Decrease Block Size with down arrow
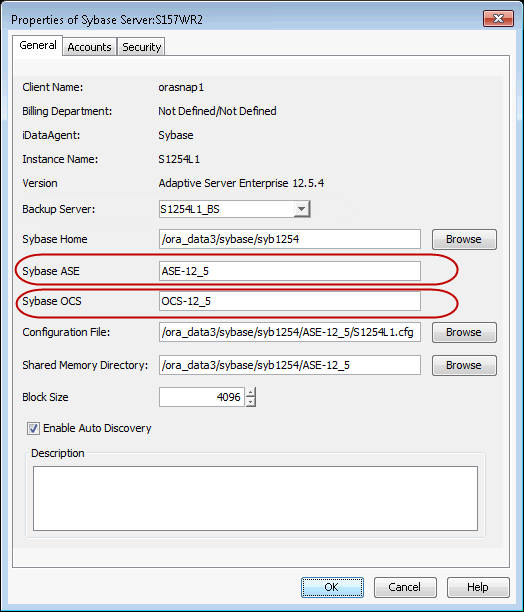The width and height of the screenshot is (524, 612). (x=251, y=402)
